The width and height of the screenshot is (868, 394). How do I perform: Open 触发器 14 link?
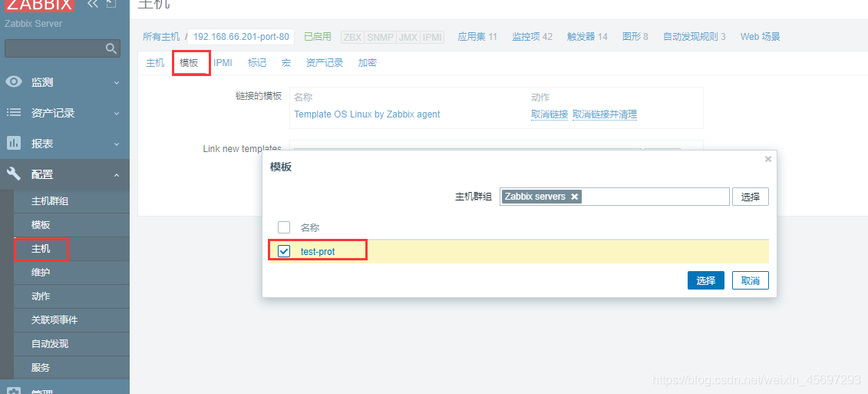click(x=587, y=37)
